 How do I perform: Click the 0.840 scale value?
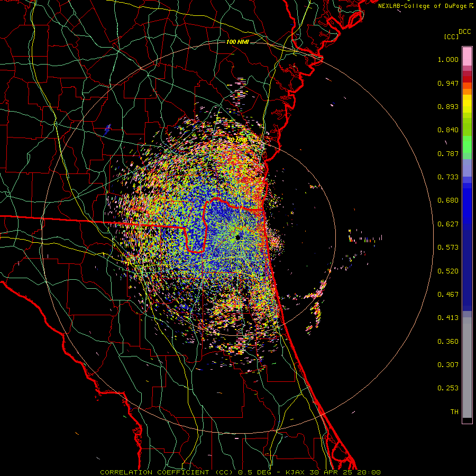pos(448,130)
